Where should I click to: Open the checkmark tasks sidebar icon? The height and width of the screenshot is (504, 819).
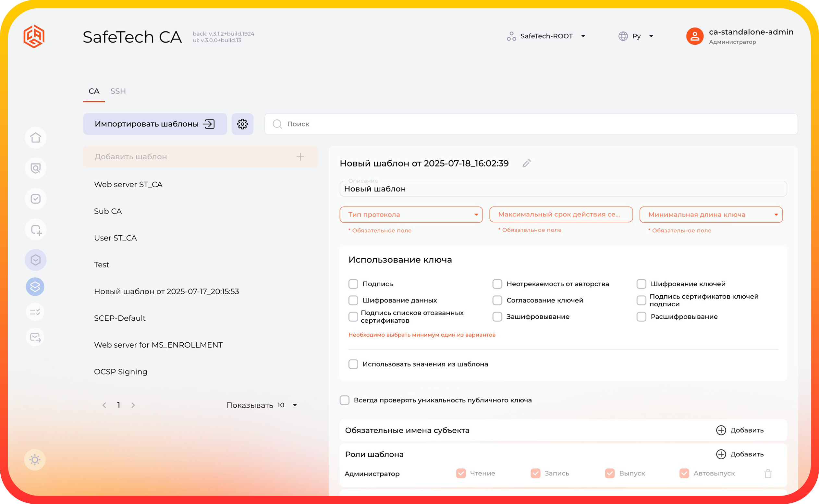coord(36,199)
